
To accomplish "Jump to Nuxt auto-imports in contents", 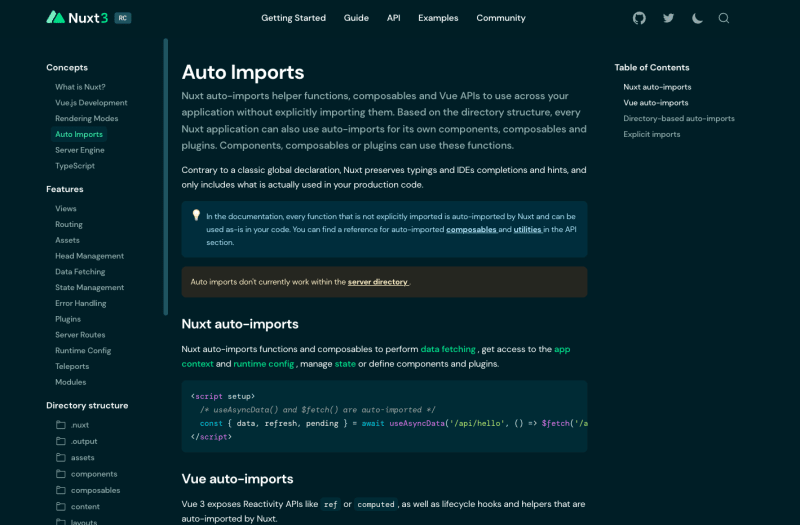I will (657, 87).
